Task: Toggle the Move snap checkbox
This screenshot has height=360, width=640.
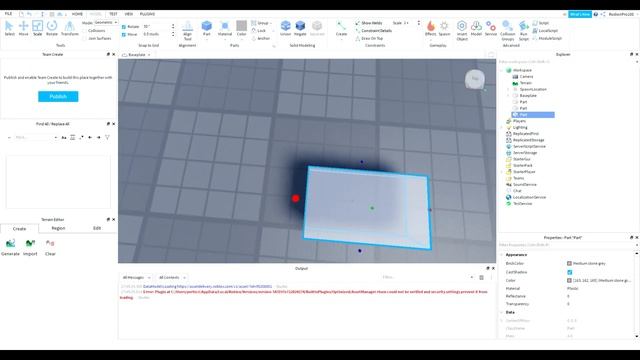Action: click(124, 35)
